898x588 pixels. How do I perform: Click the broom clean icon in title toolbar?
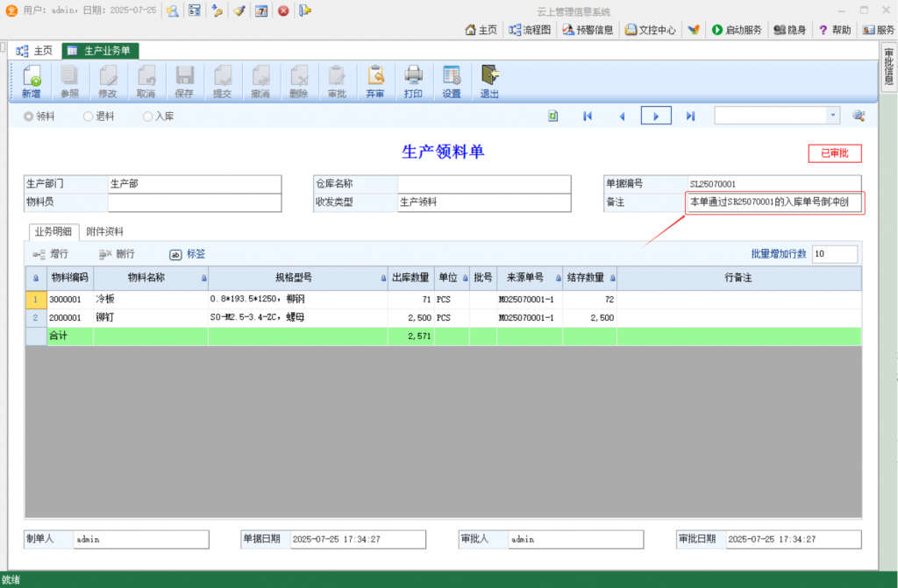pos(239,11)
